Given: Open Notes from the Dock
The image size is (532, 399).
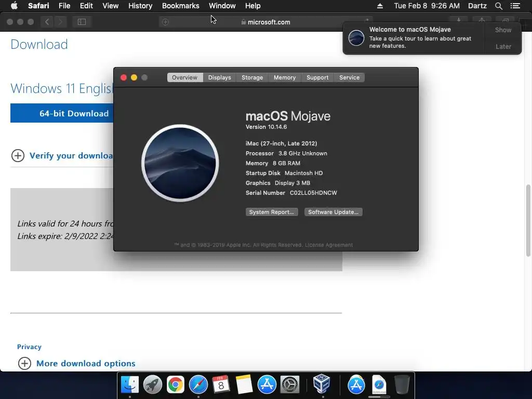Looking at the screenshot, I should pos(244,384).
